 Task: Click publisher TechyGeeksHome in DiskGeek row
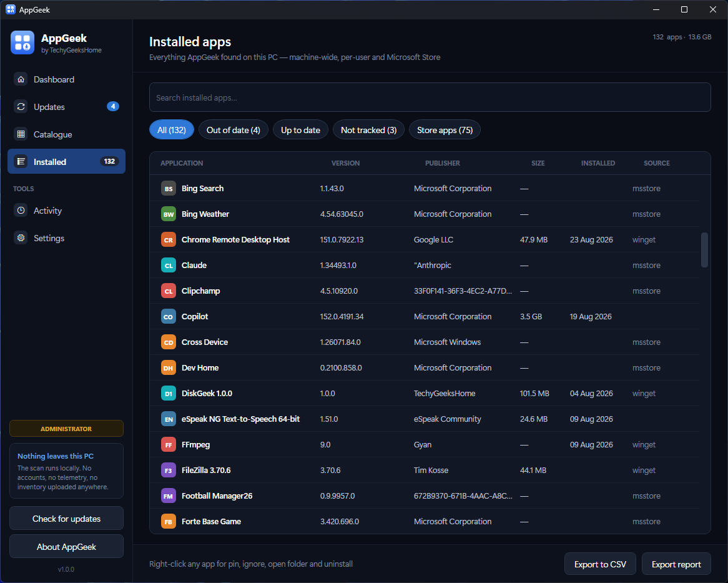445,394
